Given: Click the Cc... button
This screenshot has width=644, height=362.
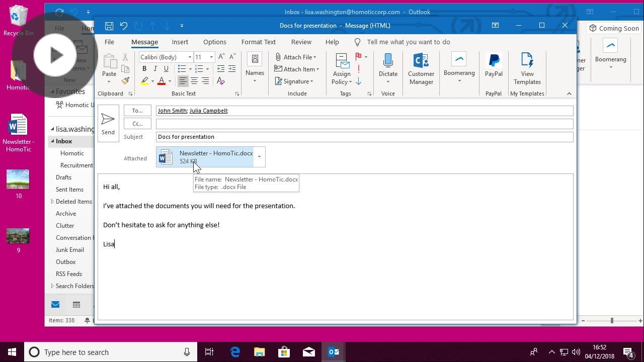Looking at the screenshot, I should pyautogui.click(x=137, y=124).
